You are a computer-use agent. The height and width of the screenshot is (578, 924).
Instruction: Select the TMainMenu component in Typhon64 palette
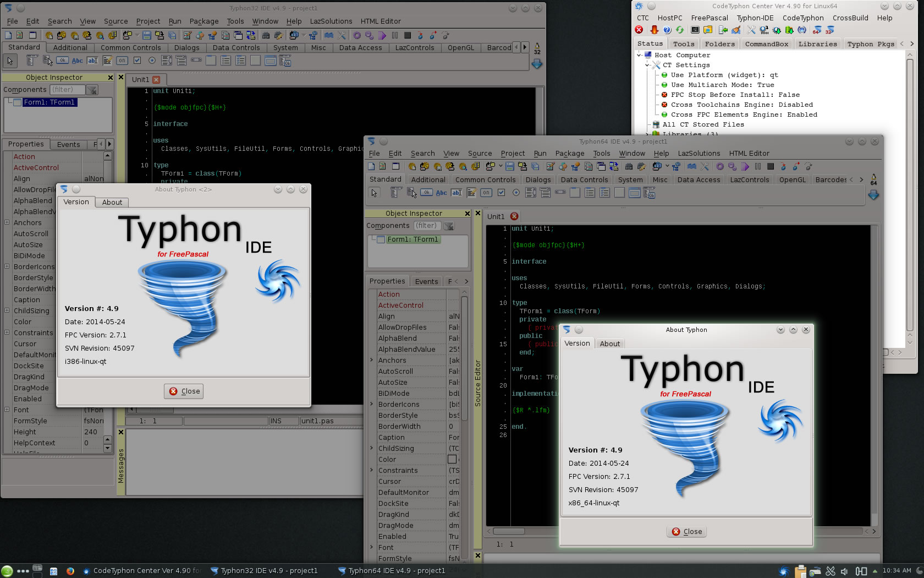[396, 193]
